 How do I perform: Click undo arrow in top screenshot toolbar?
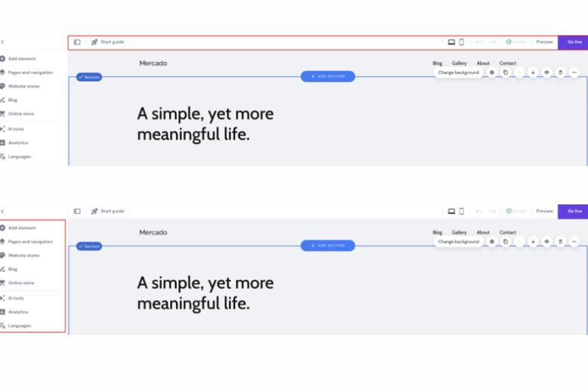coord(479,42)
